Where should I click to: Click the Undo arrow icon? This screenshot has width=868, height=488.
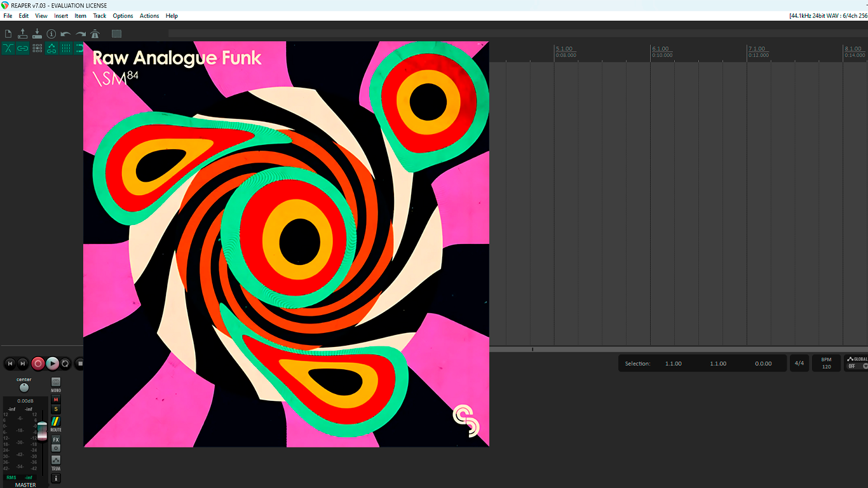(x=66, y=34)
